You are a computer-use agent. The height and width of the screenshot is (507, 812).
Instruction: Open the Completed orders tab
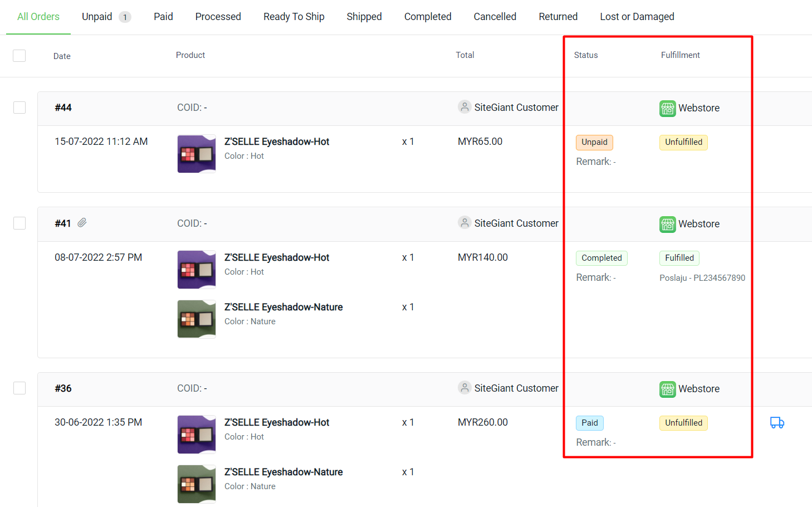(x=428, y=17)
